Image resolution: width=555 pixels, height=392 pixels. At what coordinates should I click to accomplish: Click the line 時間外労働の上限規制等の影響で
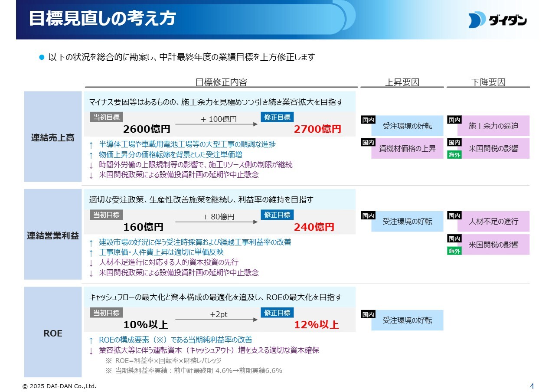click(x=196, y=165)
